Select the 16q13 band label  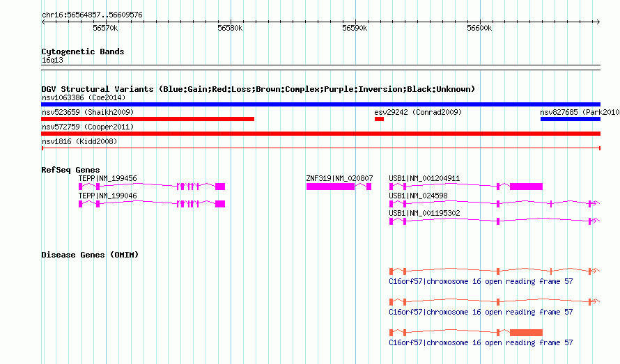[x=52, y=60]
